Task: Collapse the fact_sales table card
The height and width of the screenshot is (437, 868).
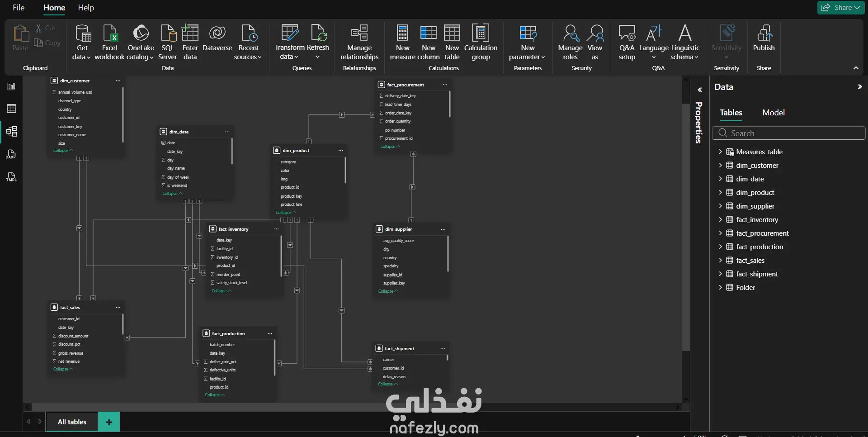Action: (63, 369)
